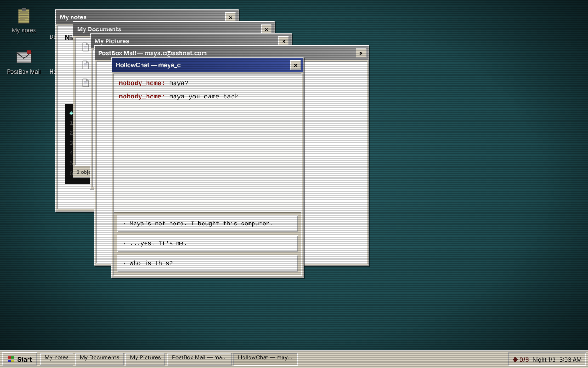Open the My notes desktop icon
The width and height of the screenshot is (588, 368).
pyautogui.click(x=24, y=21)
